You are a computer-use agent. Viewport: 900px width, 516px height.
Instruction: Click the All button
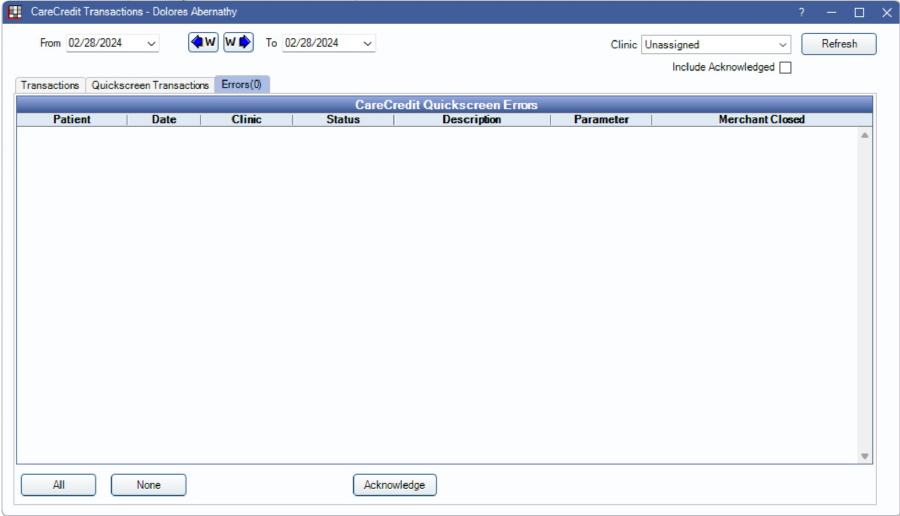(59, 485)
